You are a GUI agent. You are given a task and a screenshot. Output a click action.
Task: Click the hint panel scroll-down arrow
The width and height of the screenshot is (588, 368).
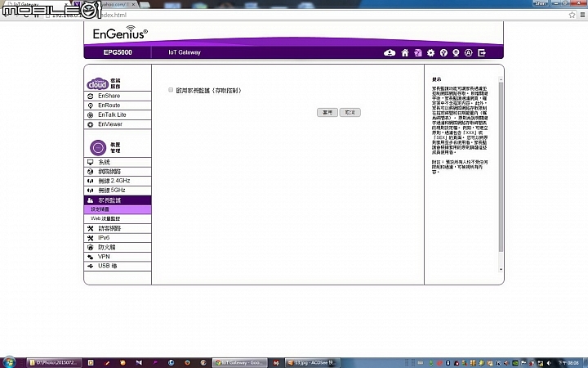pyautogui.click(x=501, y=269)
